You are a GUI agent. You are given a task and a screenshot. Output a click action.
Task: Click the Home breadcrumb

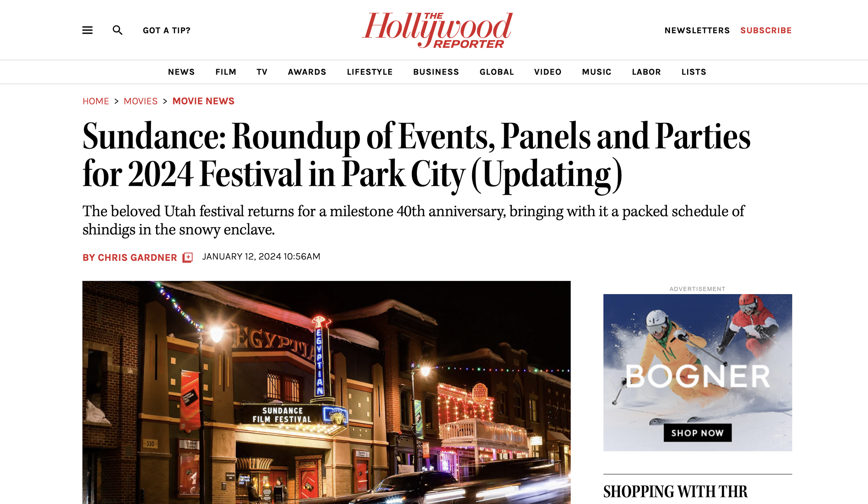tap(95, 101)
